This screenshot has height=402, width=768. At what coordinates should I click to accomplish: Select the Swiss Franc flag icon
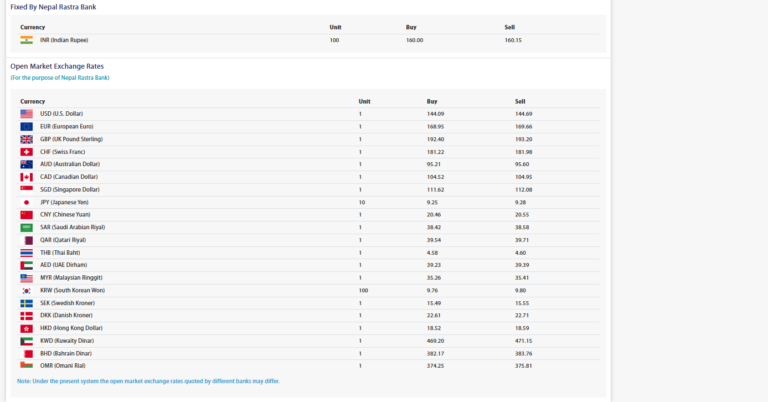point(26,152)
